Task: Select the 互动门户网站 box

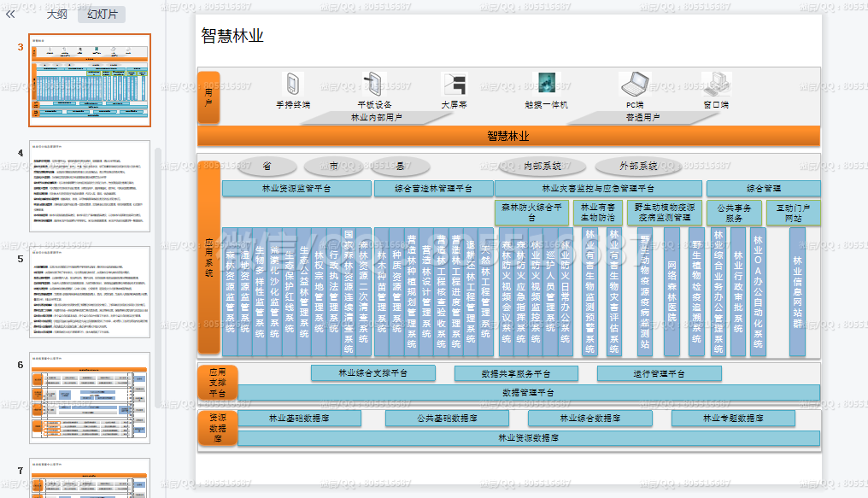Action: pyautogui.click(x=794, y=213)
